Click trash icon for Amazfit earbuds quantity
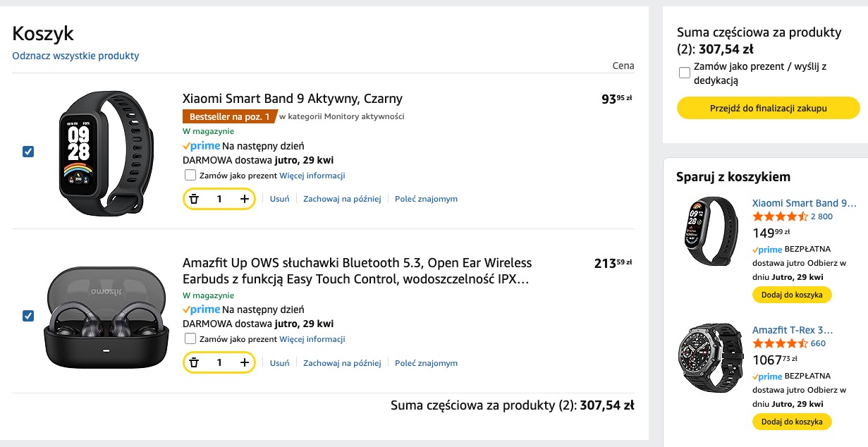 195,363
